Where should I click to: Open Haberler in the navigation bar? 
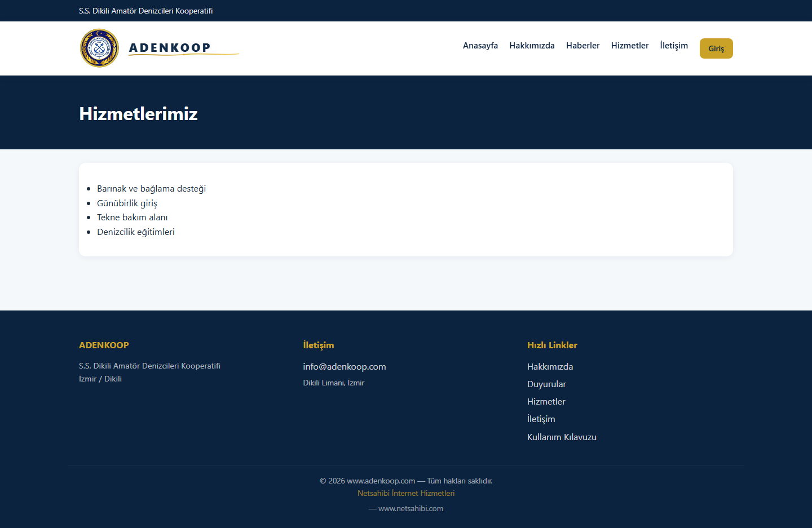pyautogui.click(x=582, y=46)
